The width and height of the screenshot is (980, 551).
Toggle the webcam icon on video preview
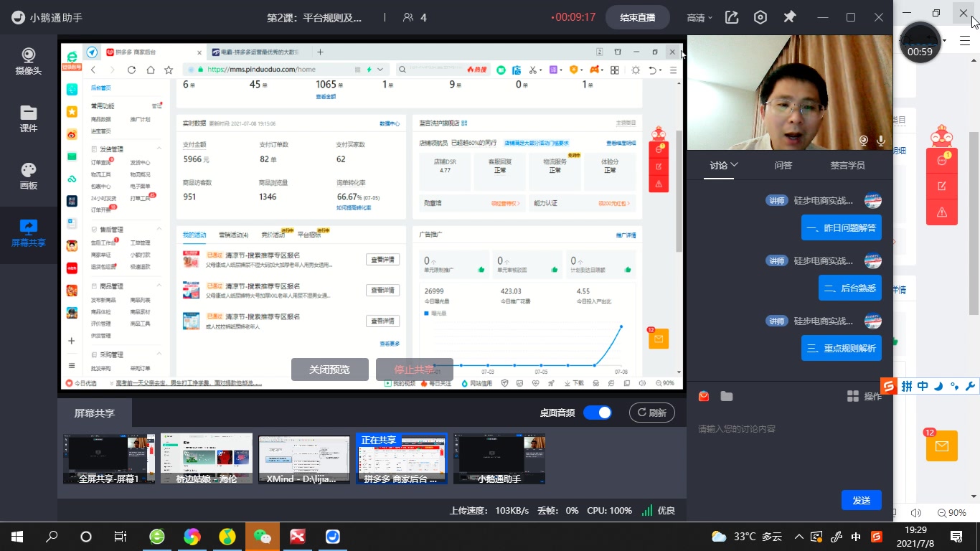(864, 141)
